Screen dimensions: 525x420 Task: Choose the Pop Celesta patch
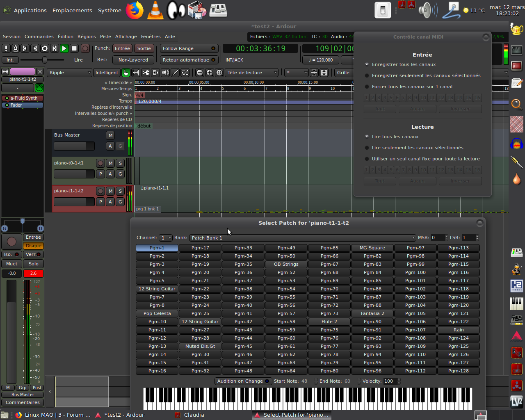coord(157,313)
